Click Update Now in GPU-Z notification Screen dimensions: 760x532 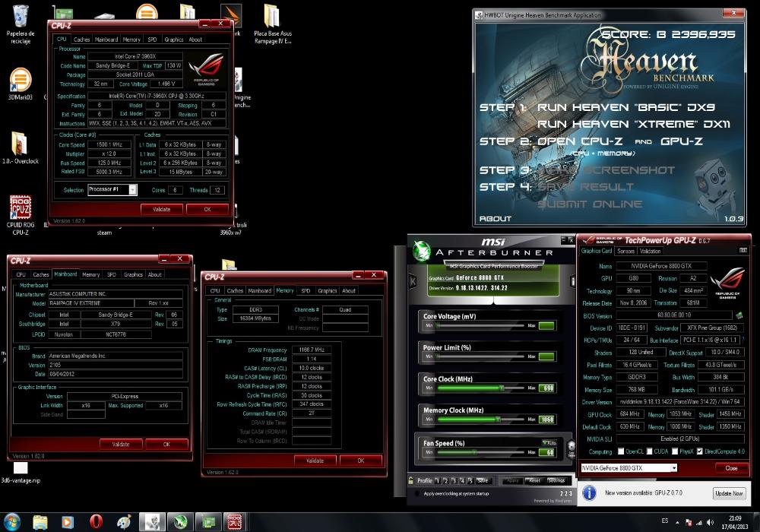tap(729, 492)
